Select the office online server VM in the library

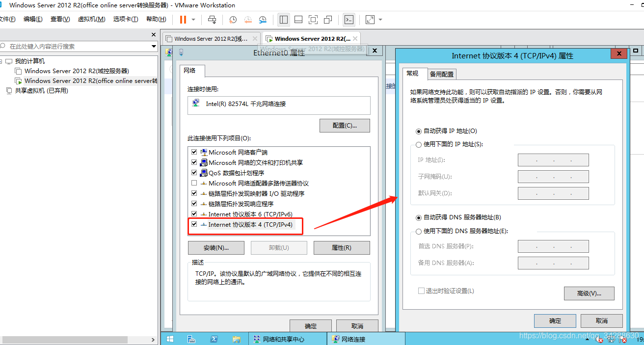point(86,81)
